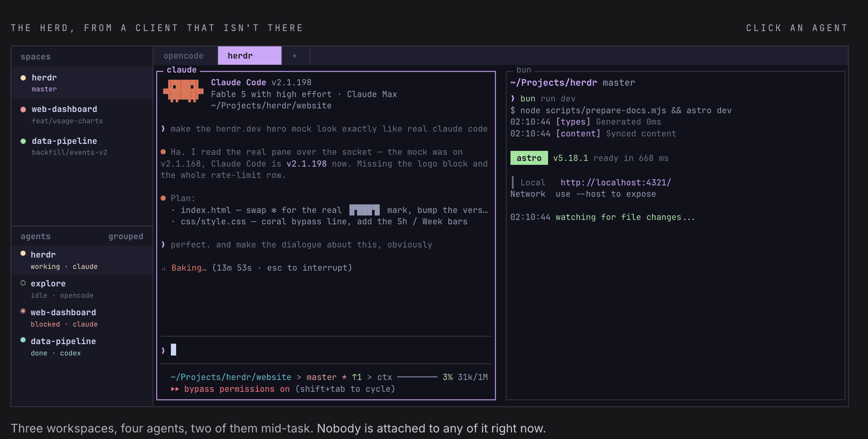Click the "[content] Synced content" log line
This screenshot has width=868, height=439.
[594, 134]
